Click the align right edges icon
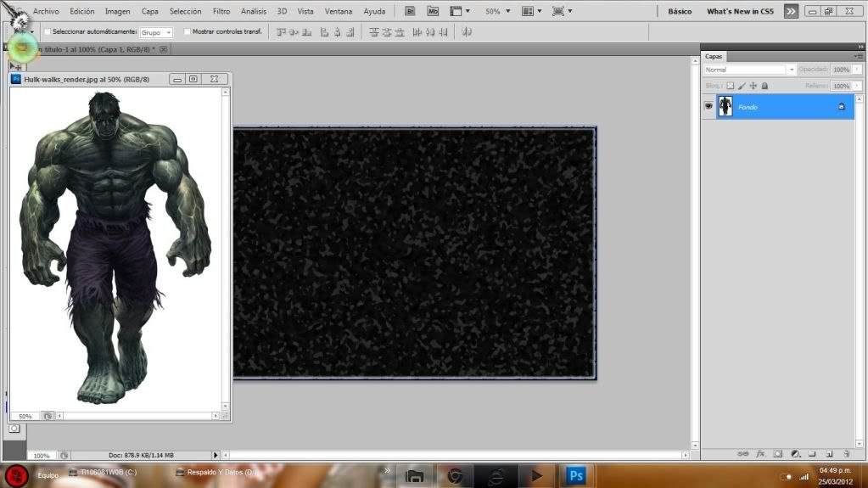Image resolution: width=868 pixels, height=488 pixels. pyautogui.click(x=350, y=32)
